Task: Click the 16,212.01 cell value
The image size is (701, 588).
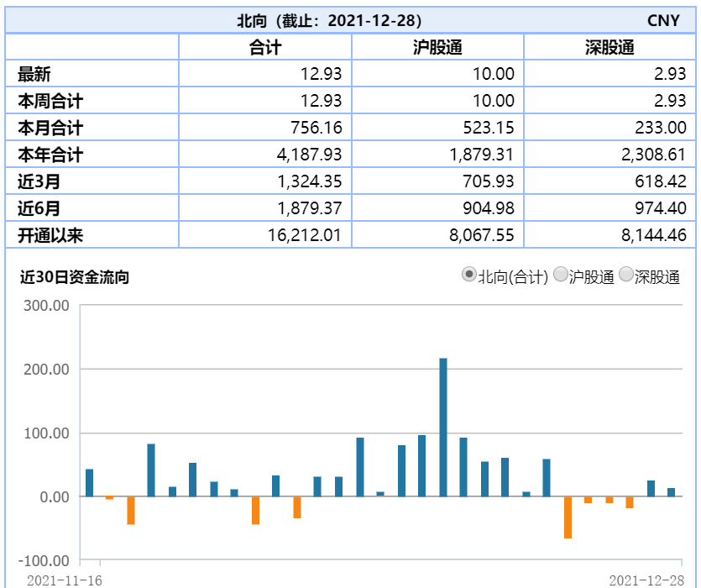Action: [305, 235]
